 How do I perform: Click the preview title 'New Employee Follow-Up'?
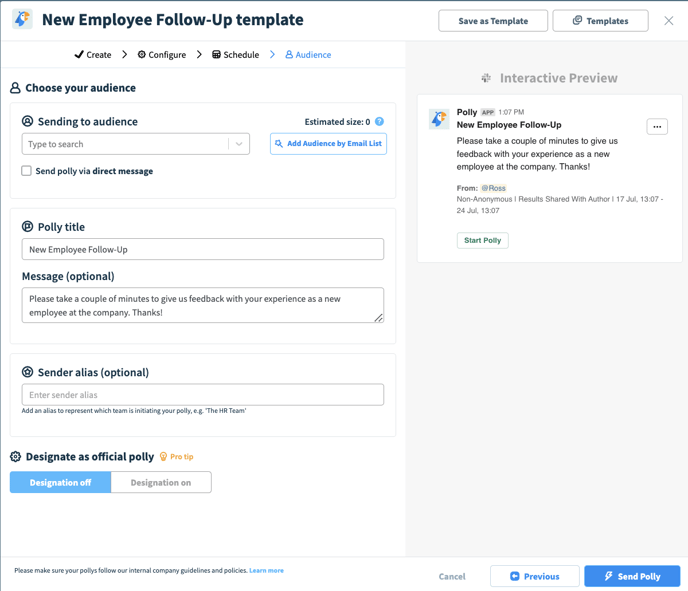[x=509, y=125]
